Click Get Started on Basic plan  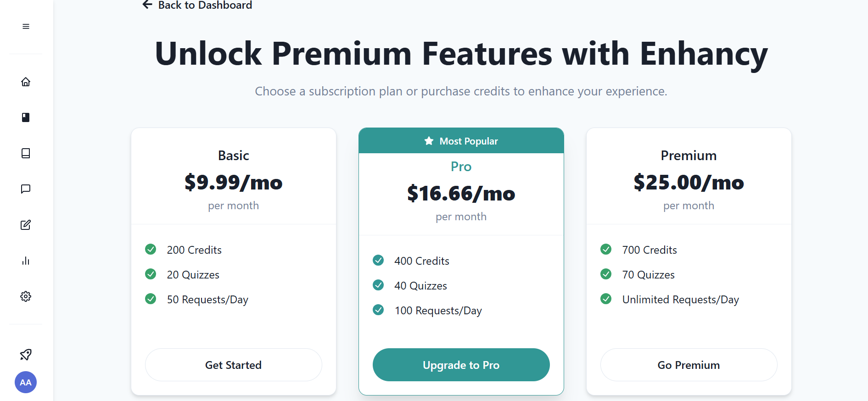coord(233,365)
